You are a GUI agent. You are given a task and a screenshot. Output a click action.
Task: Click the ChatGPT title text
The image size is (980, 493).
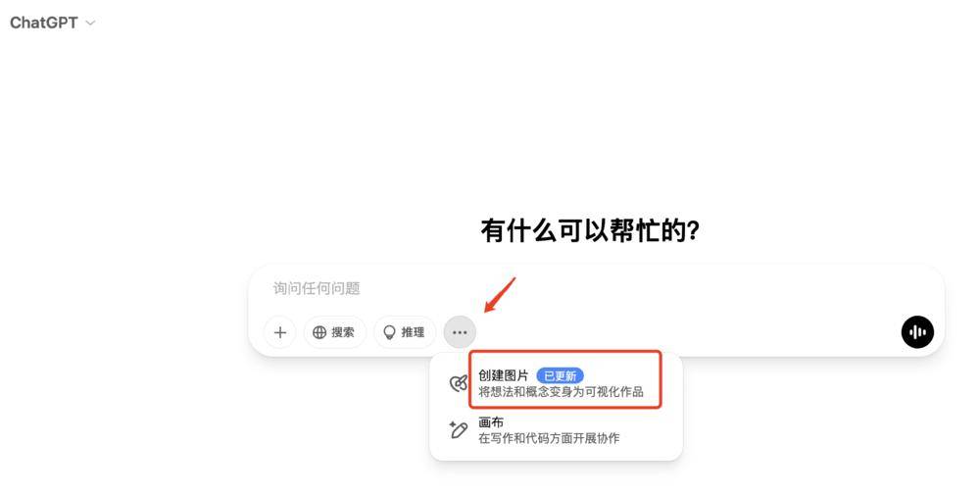[44, 23]
